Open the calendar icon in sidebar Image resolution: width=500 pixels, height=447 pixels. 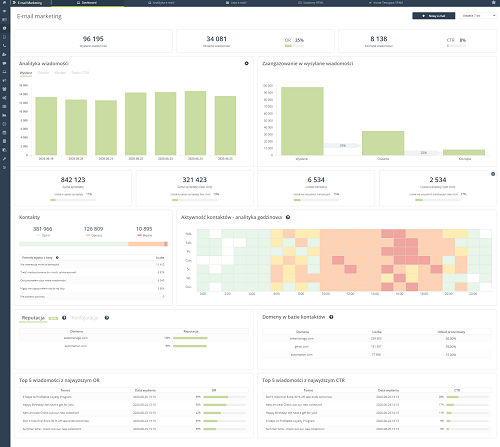point(4,133)
